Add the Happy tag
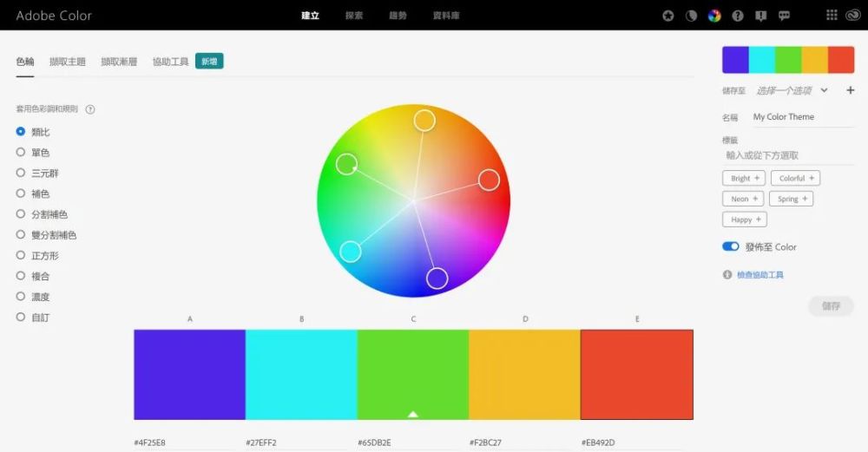The image size is (868, 452). pos(745,219)
